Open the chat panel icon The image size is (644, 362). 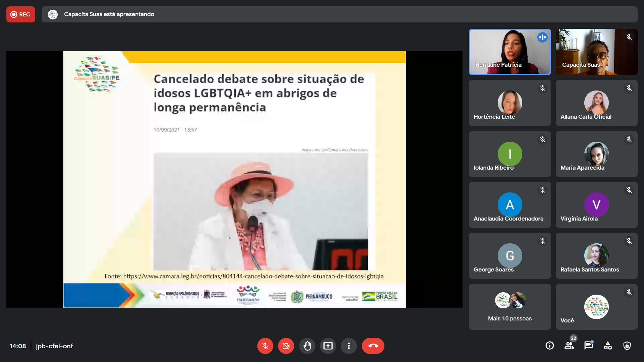(588, 346)
